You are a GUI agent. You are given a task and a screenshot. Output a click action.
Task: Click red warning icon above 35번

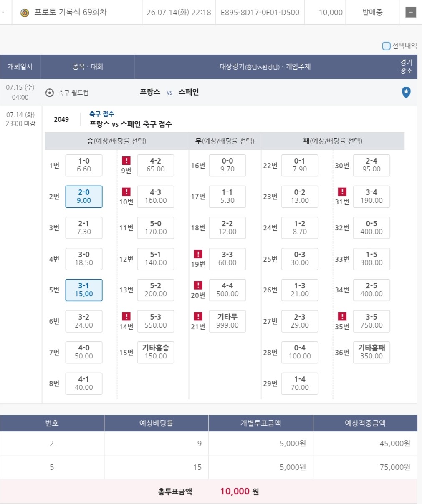click(342, 317)
